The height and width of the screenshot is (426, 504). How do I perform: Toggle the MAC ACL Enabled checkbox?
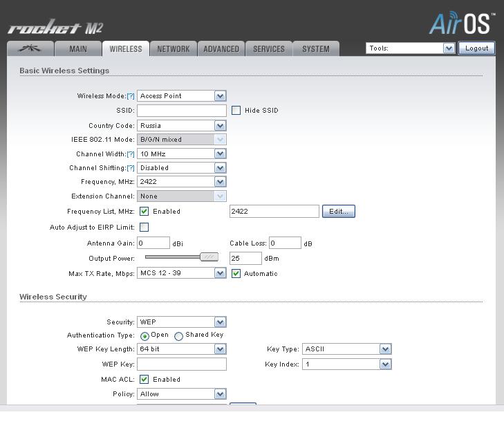tap(144, 379)
